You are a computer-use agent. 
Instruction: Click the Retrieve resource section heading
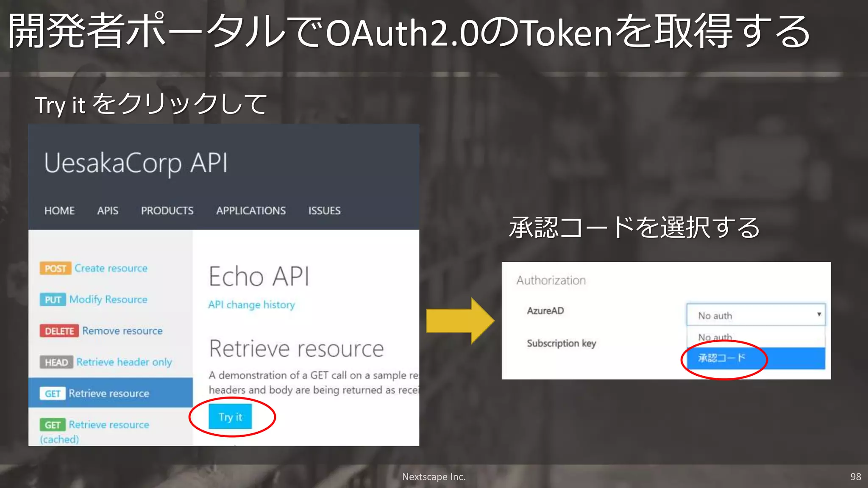click(x=296, y=349)
